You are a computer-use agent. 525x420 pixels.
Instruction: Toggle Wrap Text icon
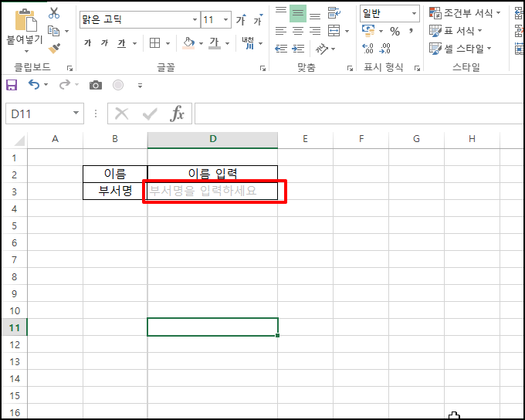tap(334, 12)
